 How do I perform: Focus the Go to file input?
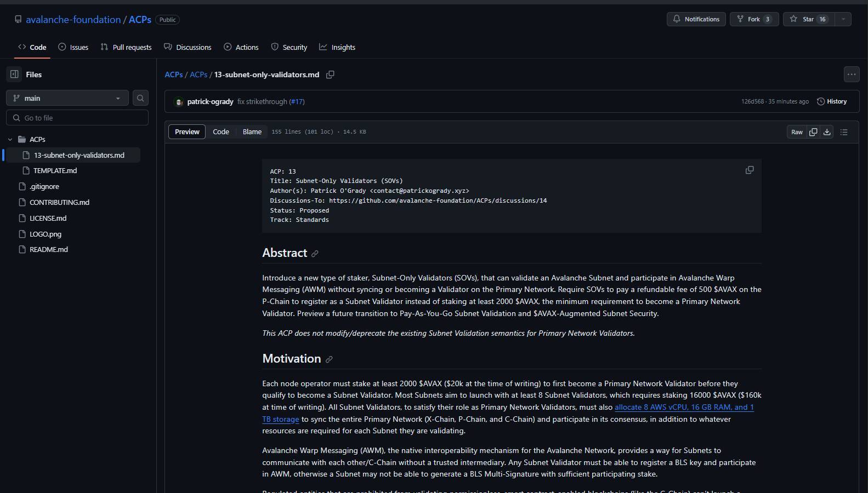pyautogui.click(x=77, y=118)
